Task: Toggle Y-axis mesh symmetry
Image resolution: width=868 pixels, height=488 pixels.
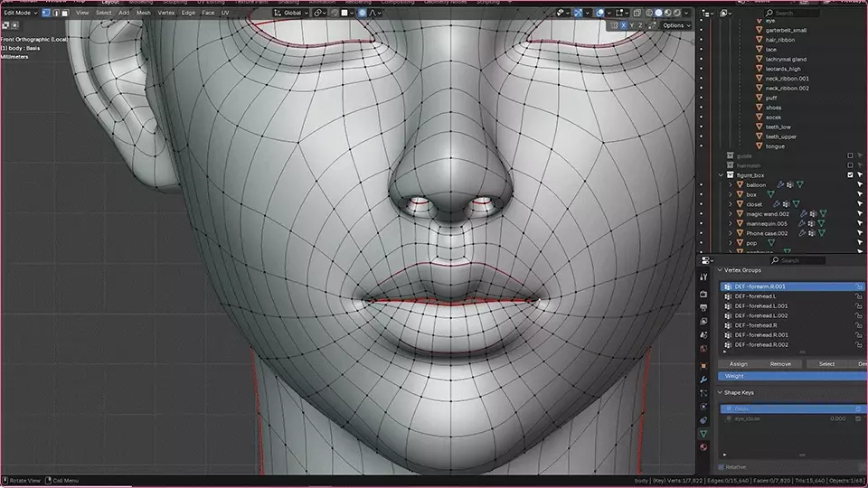Action: click(x=632, y=25)
